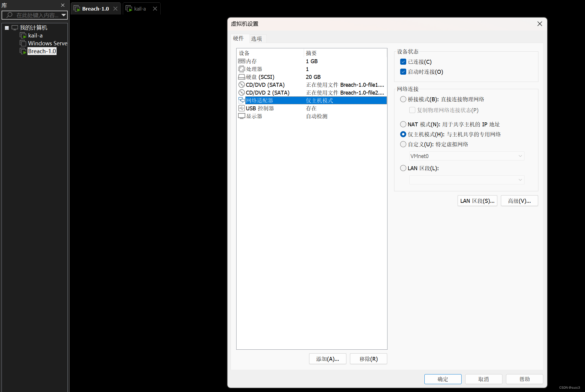
Task: Click the 1 GB memory summary value
Action: 312,61
